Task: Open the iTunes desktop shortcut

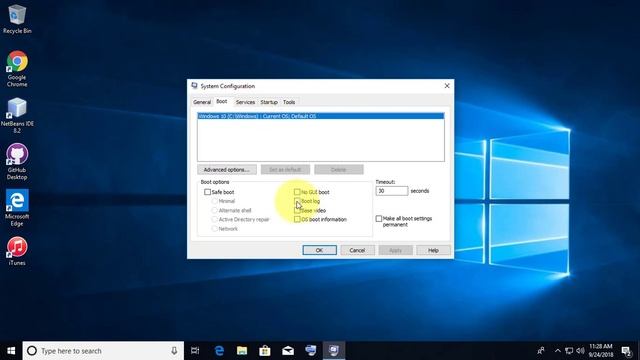Action: coord(17,251)
